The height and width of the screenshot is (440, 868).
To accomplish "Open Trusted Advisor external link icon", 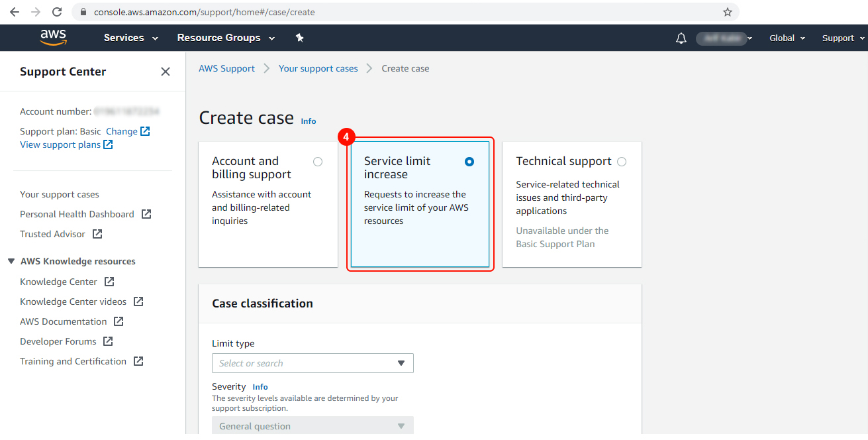I will tap(97, 234).
